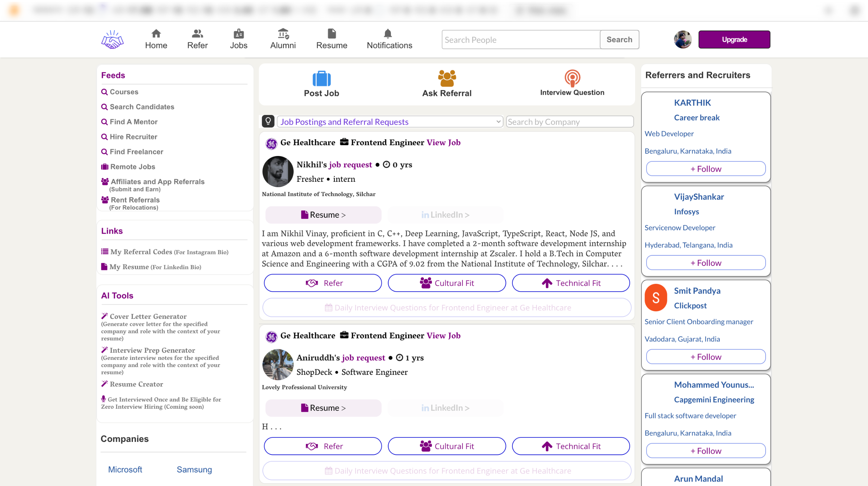Viewport: 868px width, 486px height.
Task: Click the handshake site logo
Action: click(x=112, y=40)
